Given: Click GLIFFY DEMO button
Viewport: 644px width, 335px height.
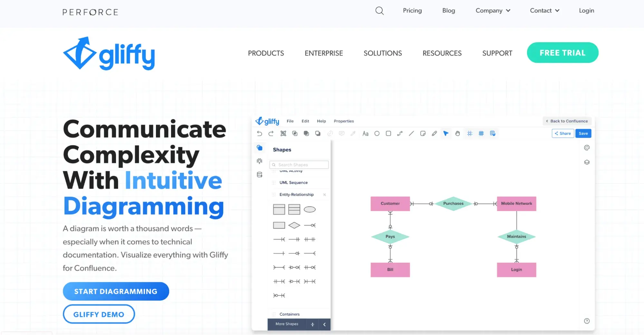Looking at the screenshot, I should coord(99,314).
